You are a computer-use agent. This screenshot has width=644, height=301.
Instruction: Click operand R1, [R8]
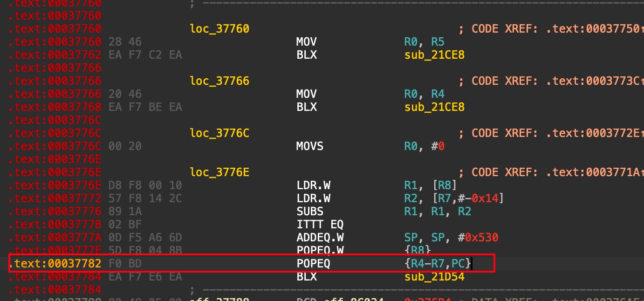point(431,185)
